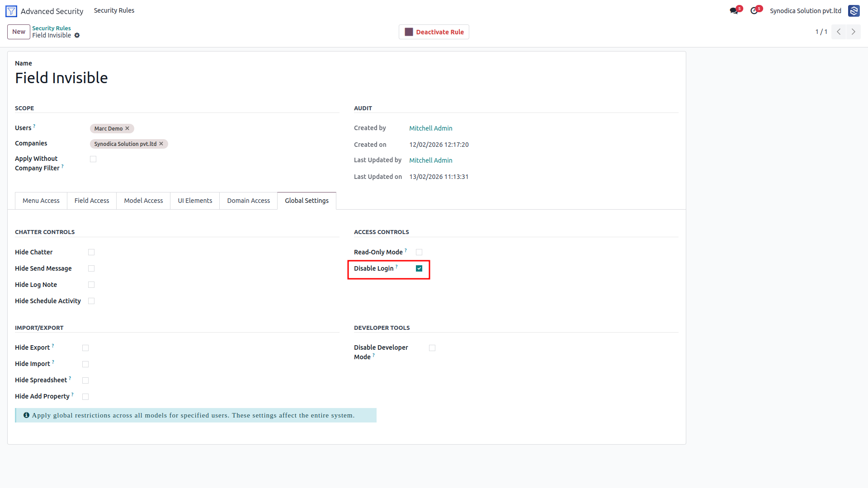The image size is (868, 488).
Task: Show help tooltip for Hide Spreadsheet
Action: [x=70, y=378]
